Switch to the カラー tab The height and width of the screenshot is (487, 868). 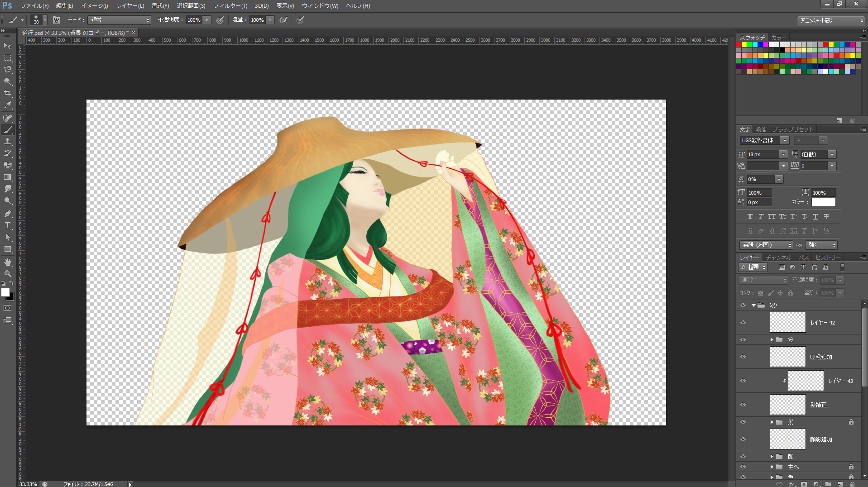click(778, 38)
